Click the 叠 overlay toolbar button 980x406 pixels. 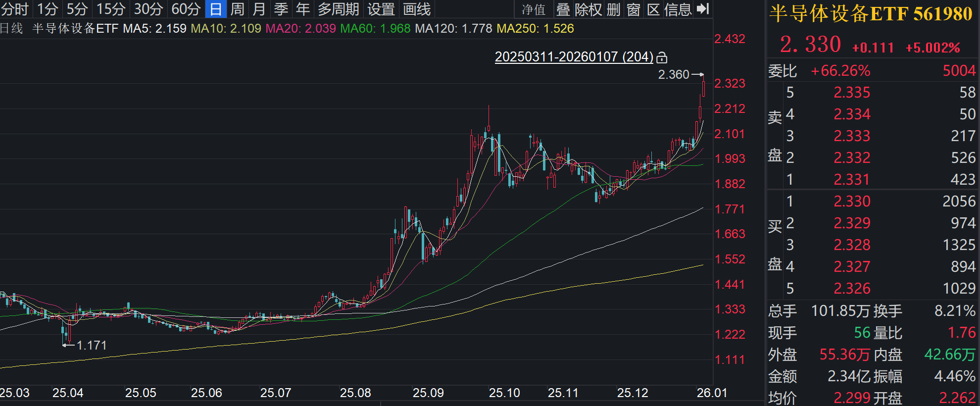pos(563,9)
